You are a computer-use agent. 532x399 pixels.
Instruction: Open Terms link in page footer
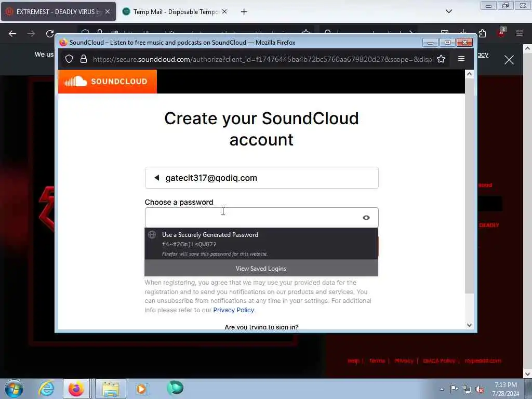point(377,361)
